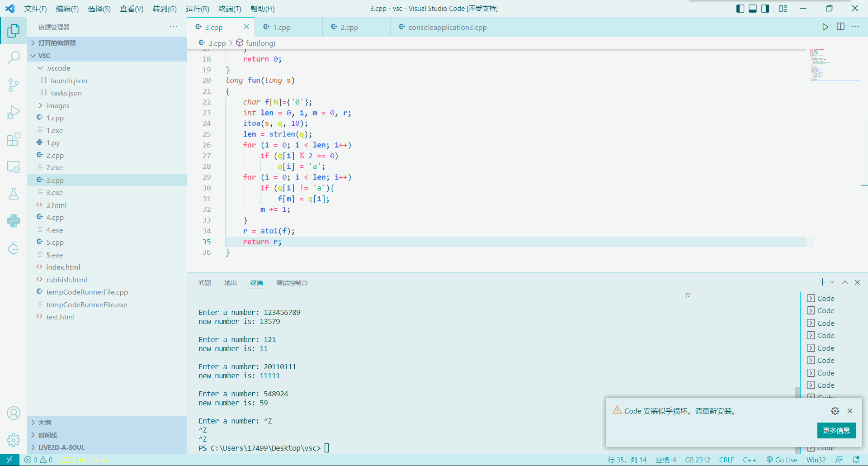The width and height of the screenshot is (868, 466).
Task: Open the 运行(R) menu
Action: pyautogui.click(x=197, y=9)
